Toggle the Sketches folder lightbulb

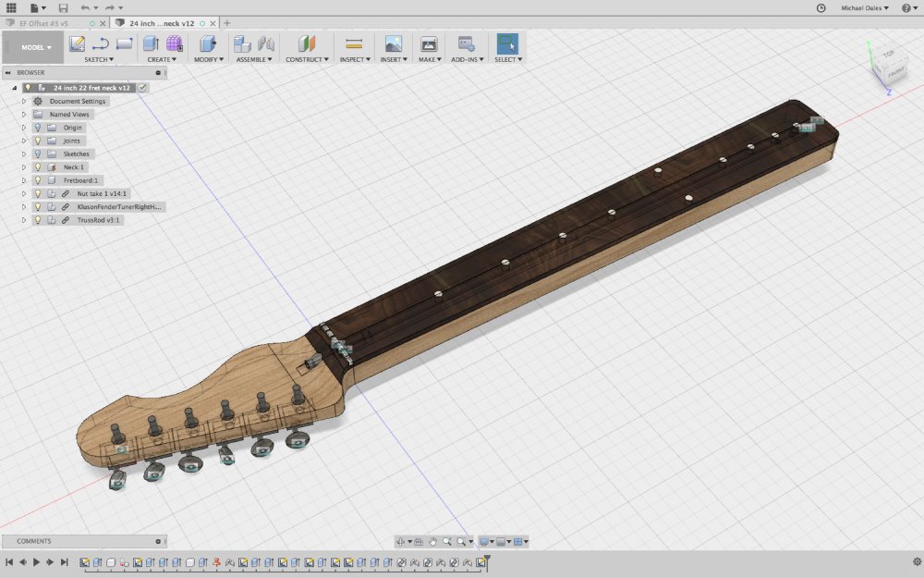pyautogui.click(x=38, y=154)
